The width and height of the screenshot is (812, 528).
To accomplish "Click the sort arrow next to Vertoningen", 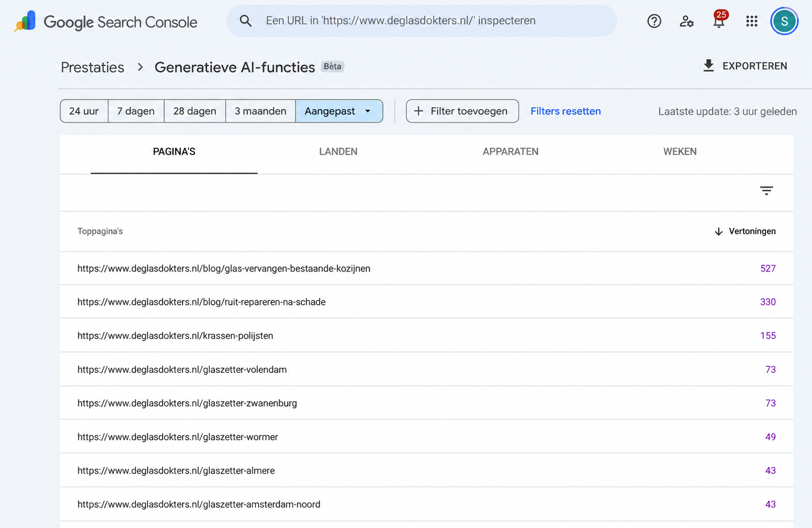I will (x=719, y=231).
